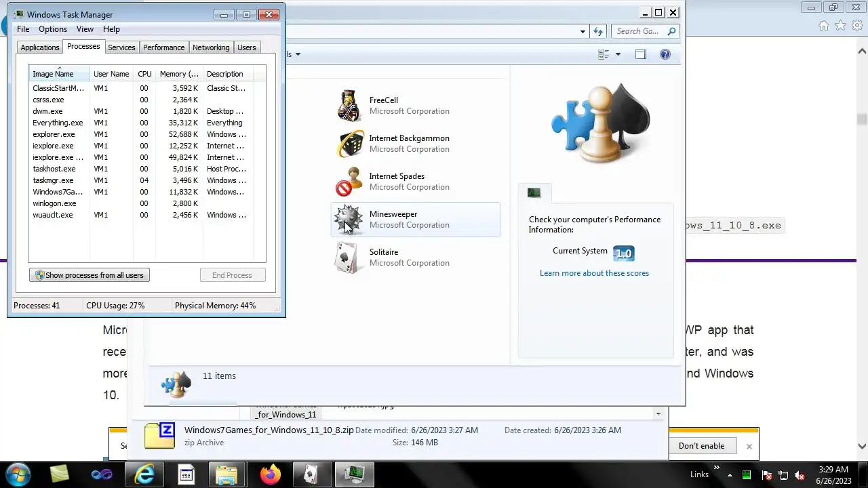Switch to the Performance tab
868x488 pixels.
163,47
